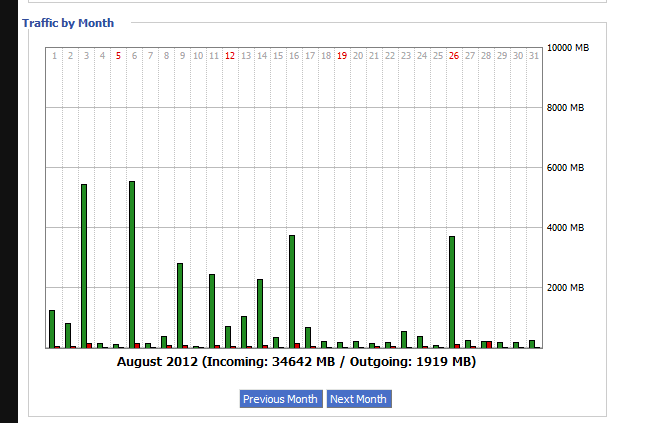Click the 4000 MB axis label
The width and height of the screenshot is (665, 423).
coord(566,228)
